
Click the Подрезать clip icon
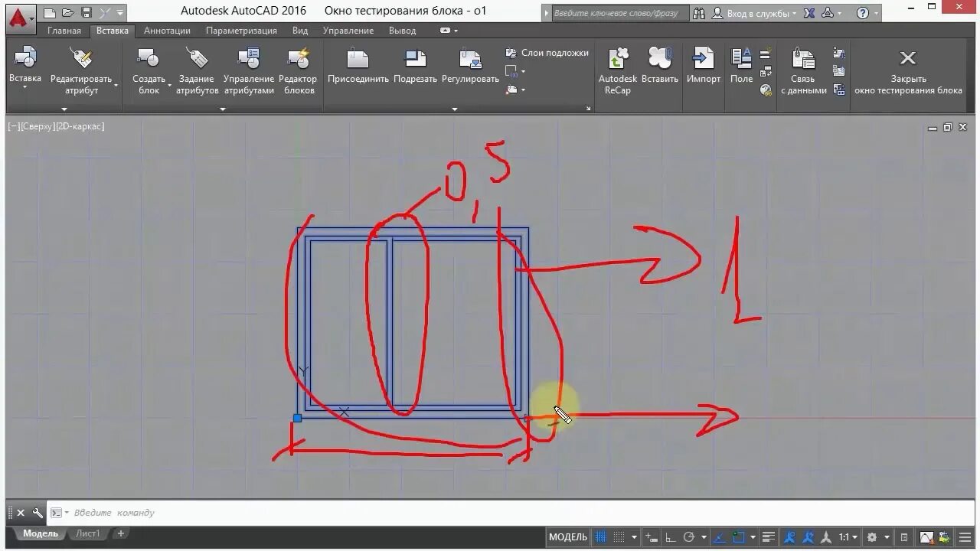[x=415, y=58]
